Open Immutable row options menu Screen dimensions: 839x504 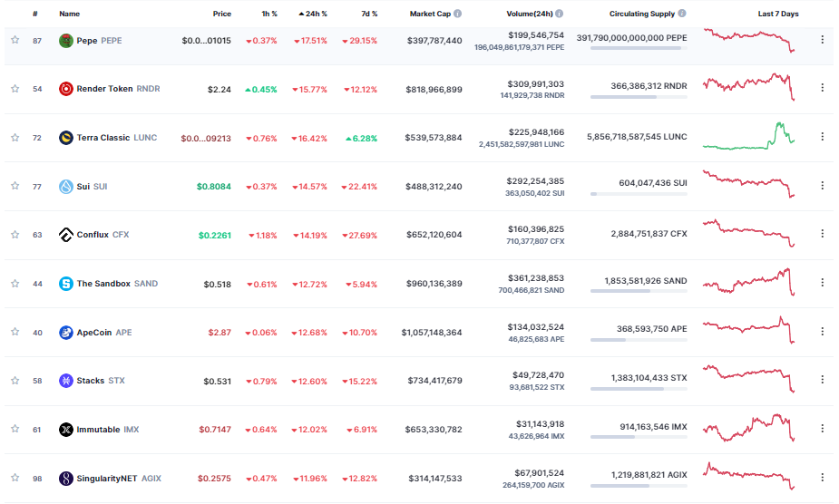coord(823,428)
